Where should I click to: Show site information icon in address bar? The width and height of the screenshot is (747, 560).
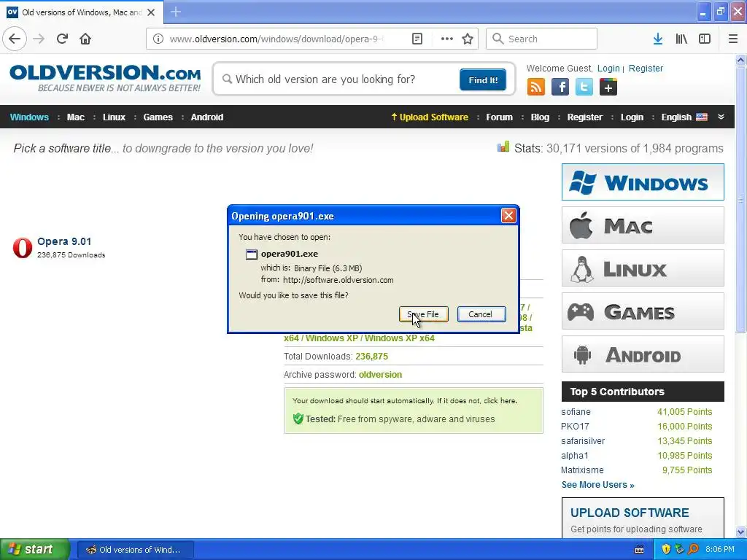coord(158,39)
